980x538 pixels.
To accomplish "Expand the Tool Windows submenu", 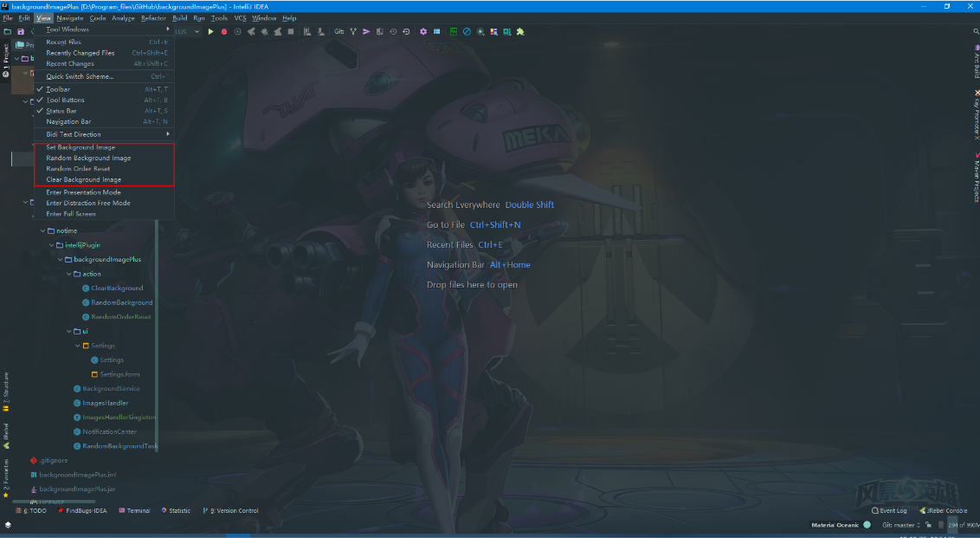I will [104, 29].
